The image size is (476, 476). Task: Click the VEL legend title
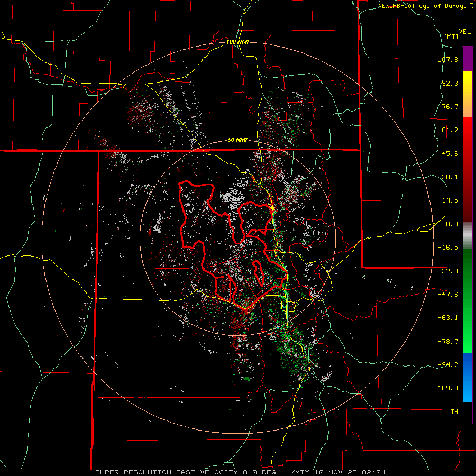tap(464, 31)
